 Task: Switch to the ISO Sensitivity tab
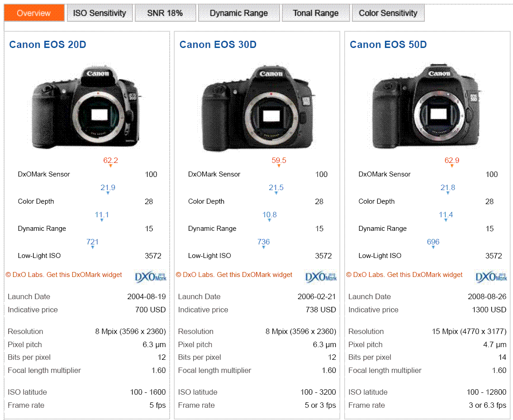tap(100, 13)
